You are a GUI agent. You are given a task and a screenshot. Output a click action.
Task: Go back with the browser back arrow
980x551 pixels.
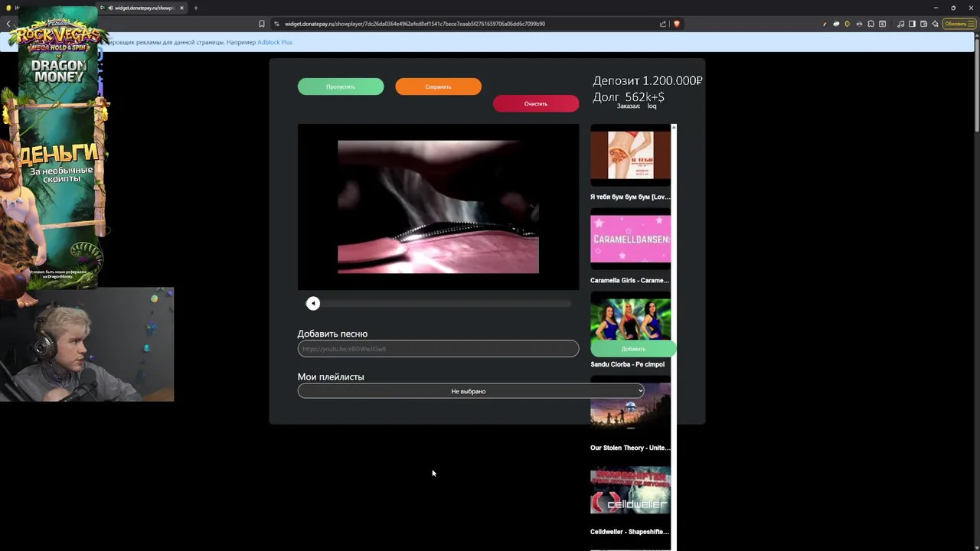pyautogui.click(x=8, y=24)
